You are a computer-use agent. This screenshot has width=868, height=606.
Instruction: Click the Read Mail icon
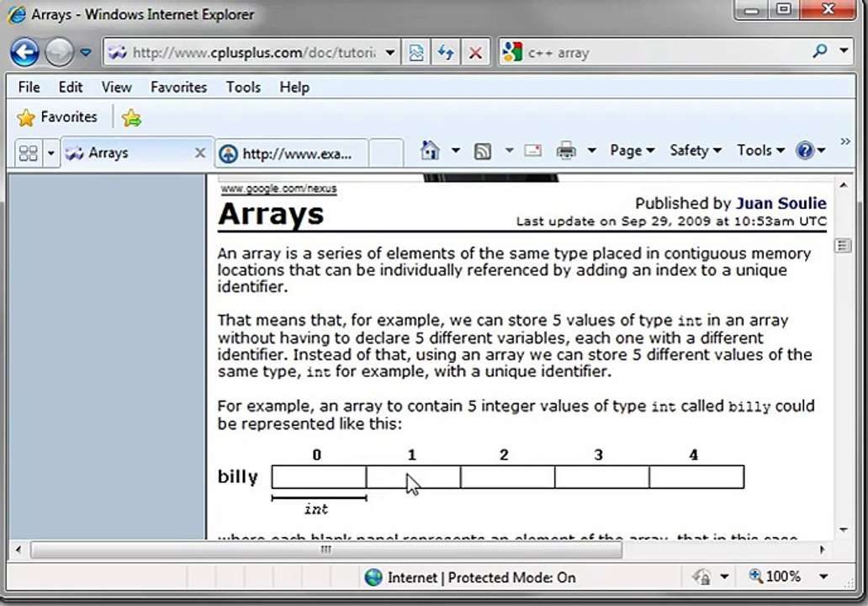(532, 150)
